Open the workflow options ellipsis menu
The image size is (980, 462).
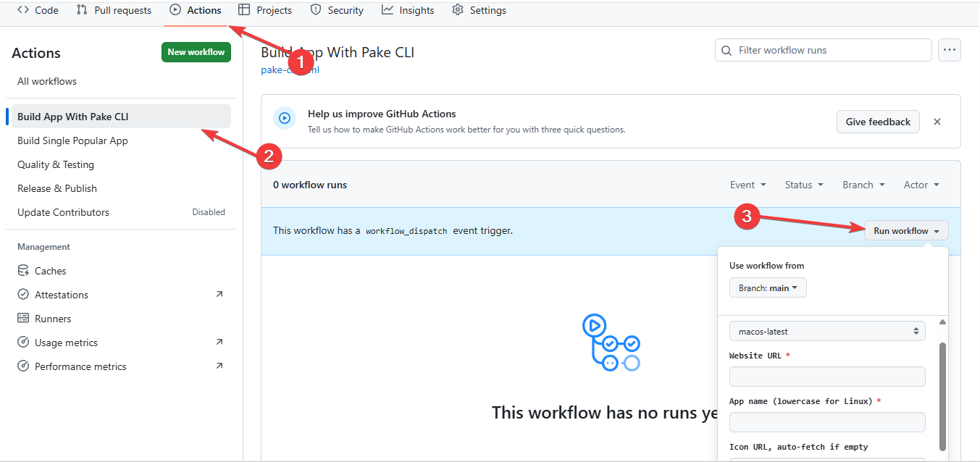(950, 49)
